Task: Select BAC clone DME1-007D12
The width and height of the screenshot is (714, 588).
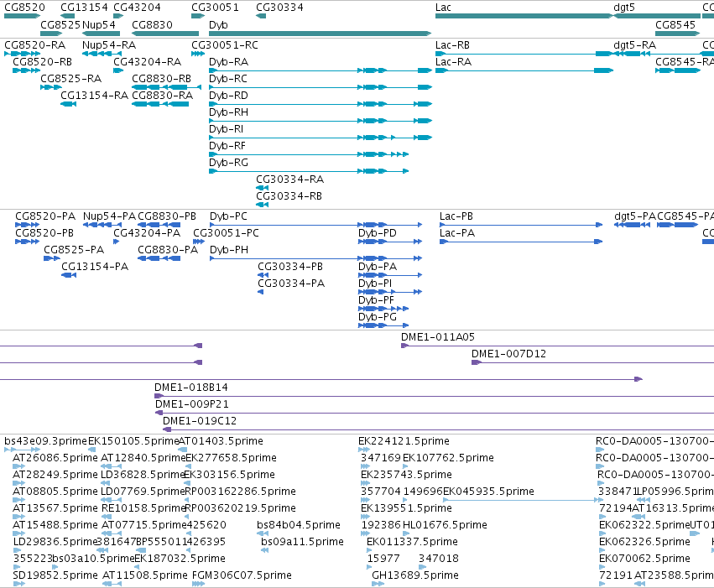Action: tap(508, 354)
